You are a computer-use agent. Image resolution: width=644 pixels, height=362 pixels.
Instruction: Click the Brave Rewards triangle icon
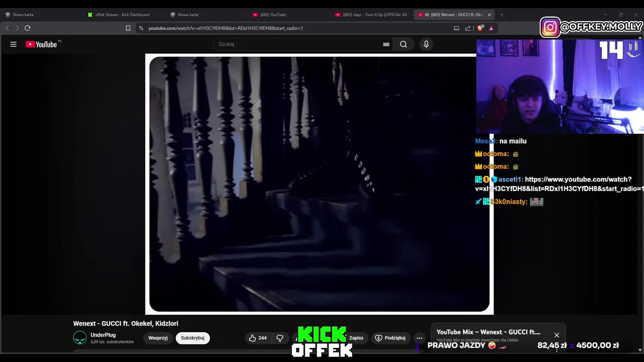(x=491, y=28)
